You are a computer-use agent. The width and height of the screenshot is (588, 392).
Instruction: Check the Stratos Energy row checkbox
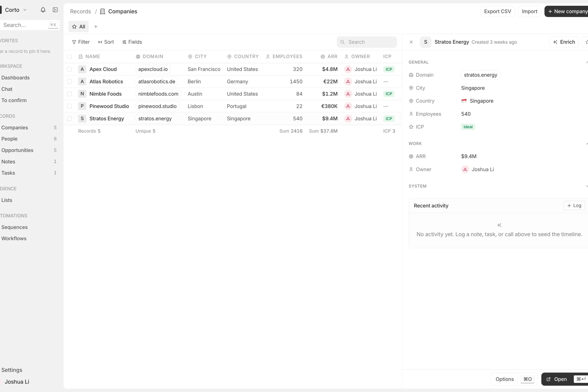tap(69, 119)
